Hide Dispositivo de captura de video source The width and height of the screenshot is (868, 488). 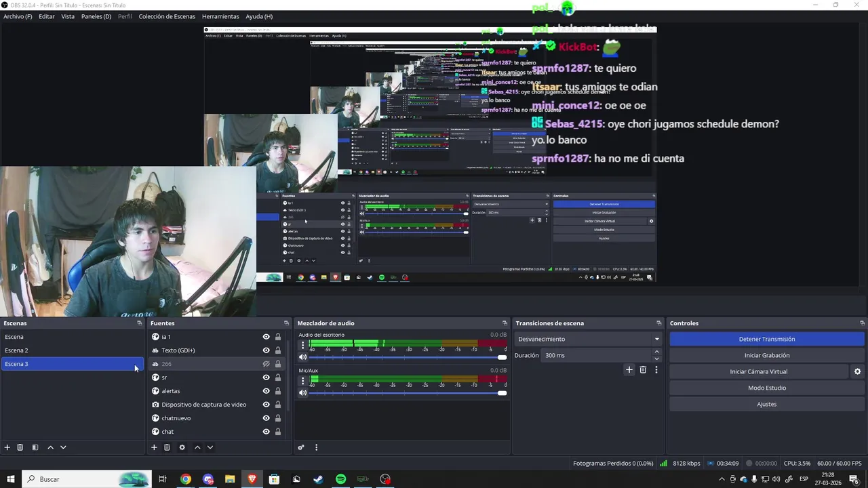266,405
